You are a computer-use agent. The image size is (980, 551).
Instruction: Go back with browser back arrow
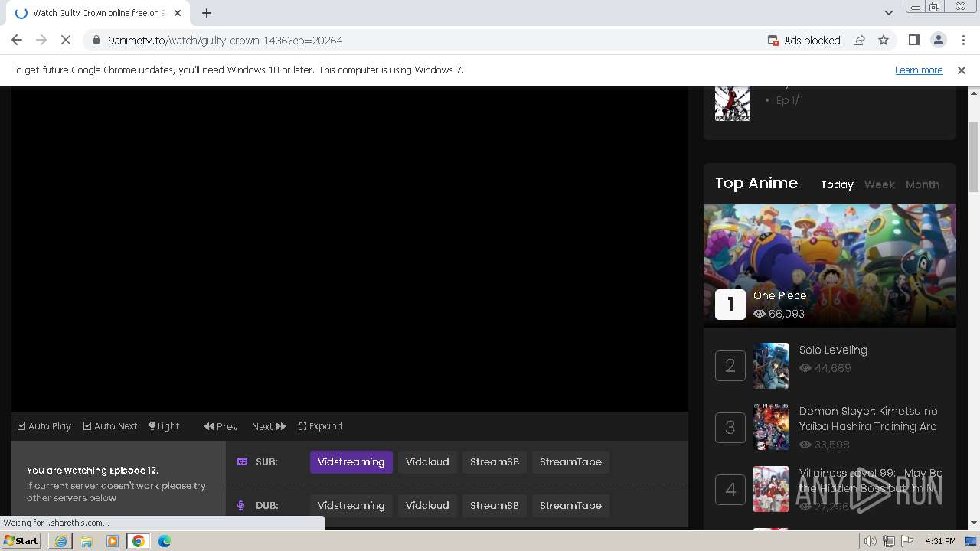[x=17, y=41]
